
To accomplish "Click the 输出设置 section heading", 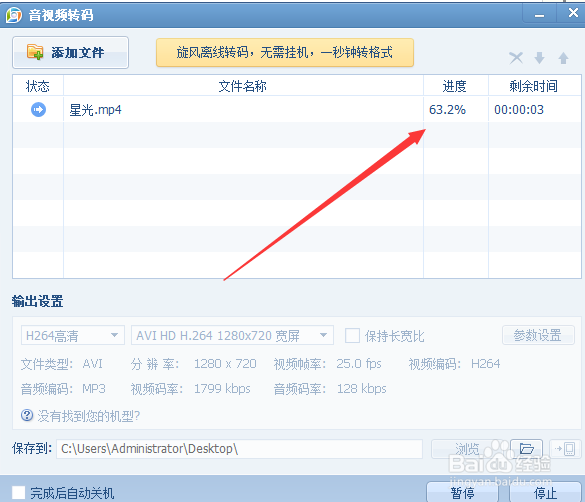I will click(38, 301).
